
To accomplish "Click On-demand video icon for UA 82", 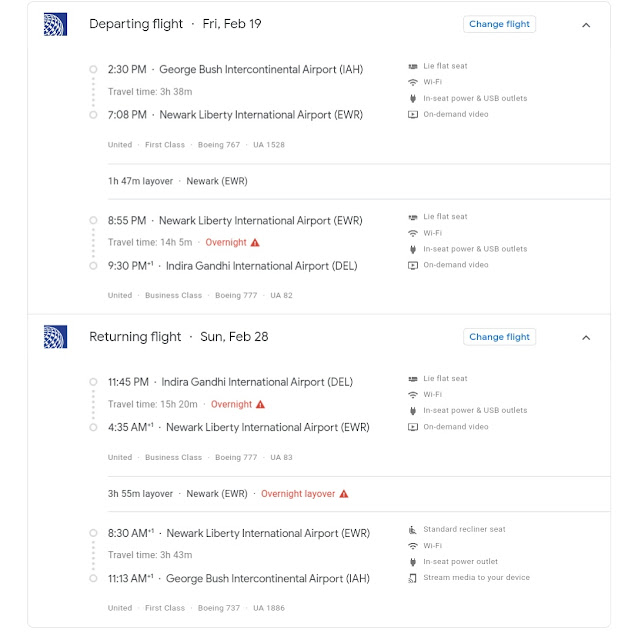I will click(x=412, y=265).
